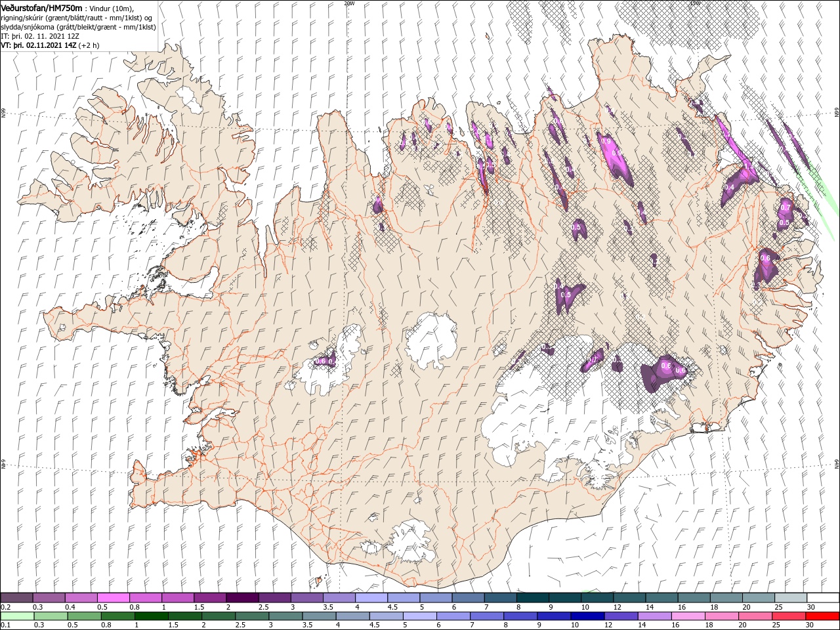The width and height of the screenshot is (840, 630).
Task: Pick the rain swatch between 2 and 2.5
Action: point(218,616)
